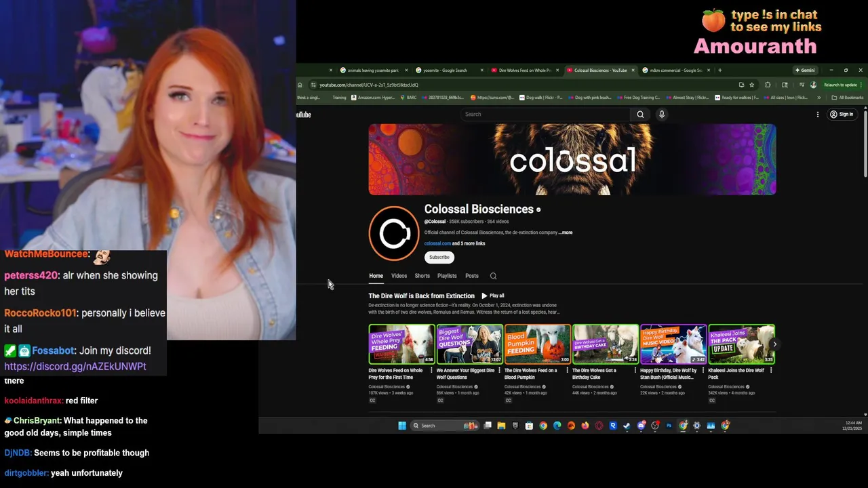Image resolution: width=868 pixels, height=488 pixels.
Task: Open a new browser tab with plus
Action: pos(719,70)
